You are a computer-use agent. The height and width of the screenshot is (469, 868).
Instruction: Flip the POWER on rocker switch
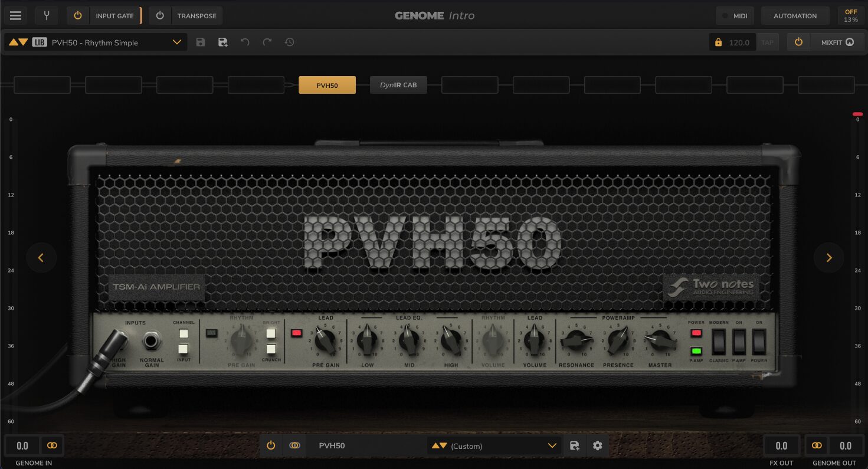click(x=759, y=342)
